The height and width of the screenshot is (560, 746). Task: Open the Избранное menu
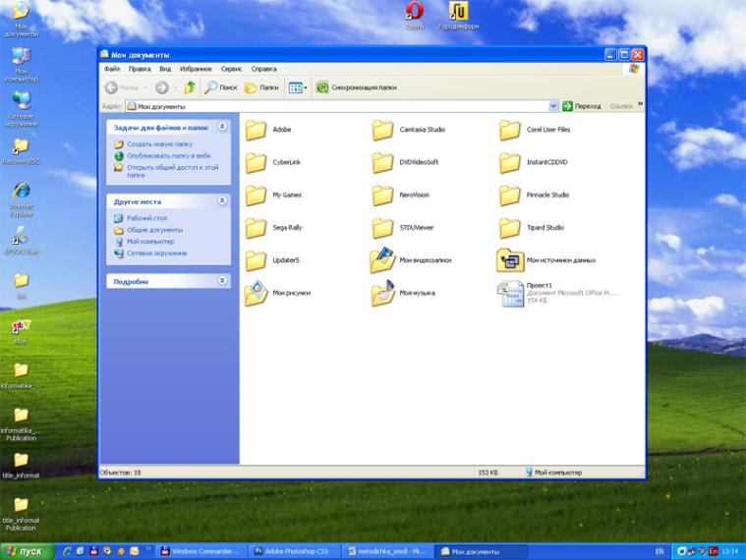[196, 69]
